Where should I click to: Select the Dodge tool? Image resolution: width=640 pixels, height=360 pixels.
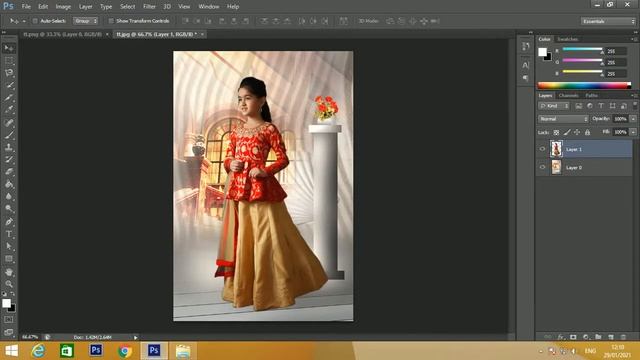coord(9,209)
